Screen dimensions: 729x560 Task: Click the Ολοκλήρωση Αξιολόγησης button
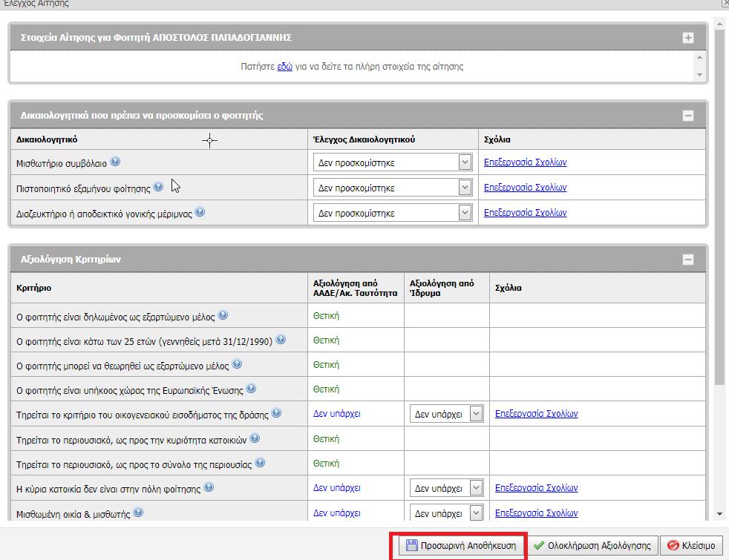(592, 546)
